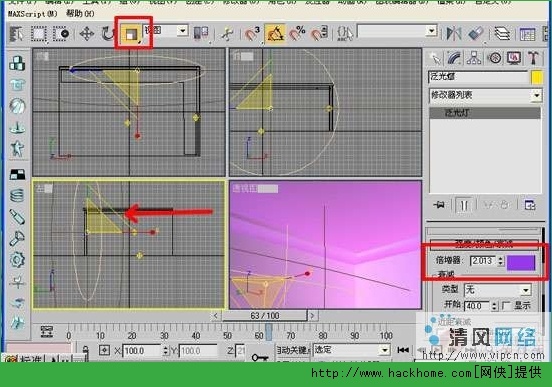Select the Move tool in main toolbar
552x387 pixels.
(87, 34)
